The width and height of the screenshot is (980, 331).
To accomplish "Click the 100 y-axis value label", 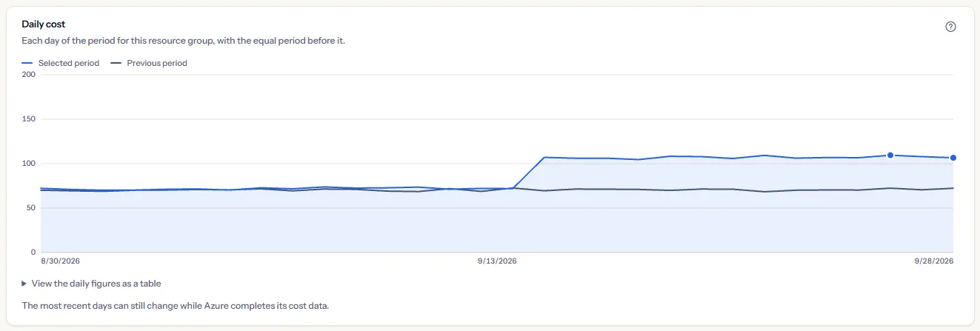I will point(29,163).
